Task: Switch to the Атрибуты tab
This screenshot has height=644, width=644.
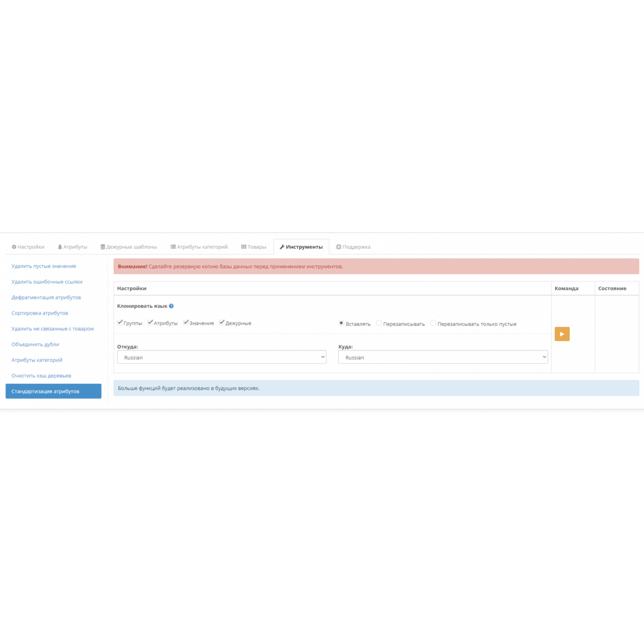Action: [72, 247]
